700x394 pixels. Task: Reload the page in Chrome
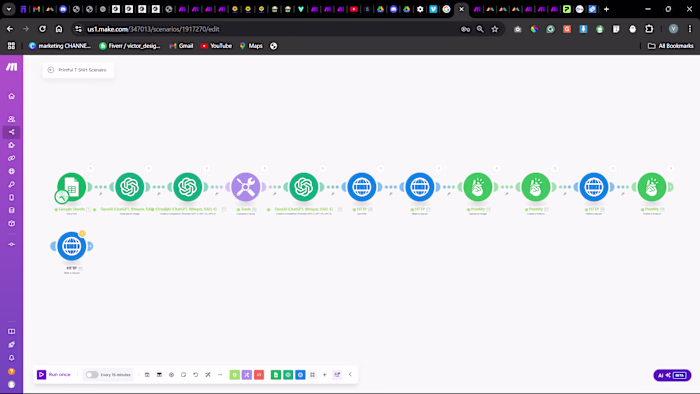[42, 29]
